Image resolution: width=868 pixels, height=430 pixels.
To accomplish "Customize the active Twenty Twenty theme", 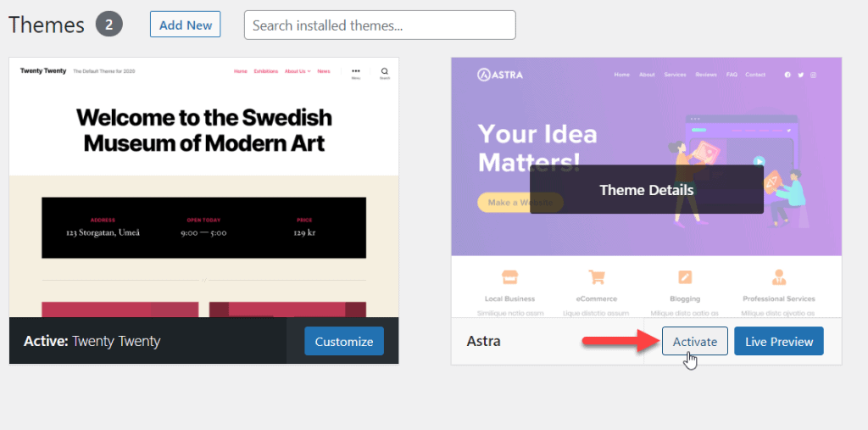I will click(x=344, y=341).
